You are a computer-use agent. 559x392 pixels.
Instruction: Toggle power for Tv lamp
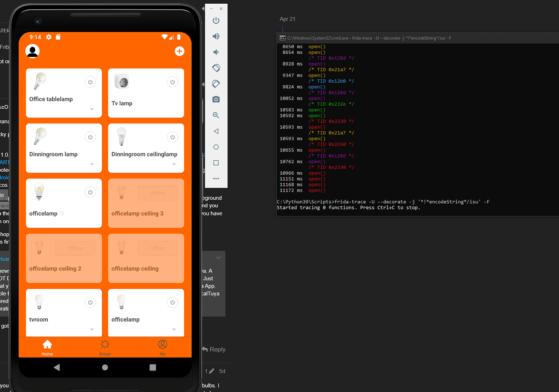point(173,82)
